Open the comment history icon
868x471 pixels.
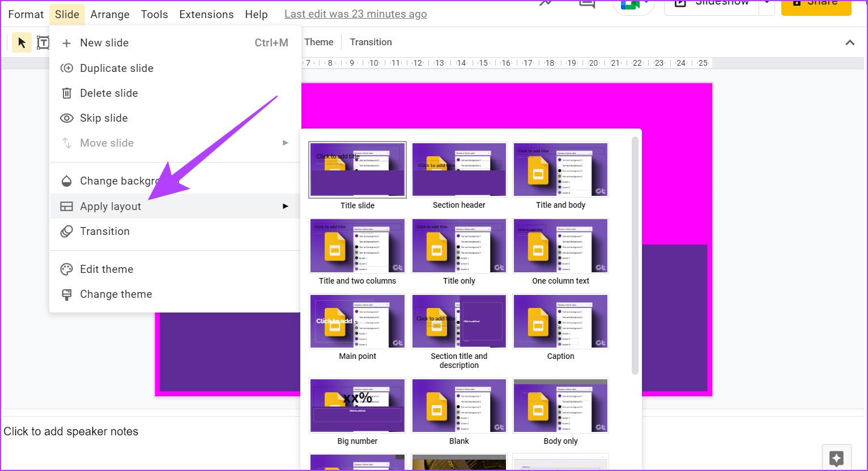click(x=586, y=3)
